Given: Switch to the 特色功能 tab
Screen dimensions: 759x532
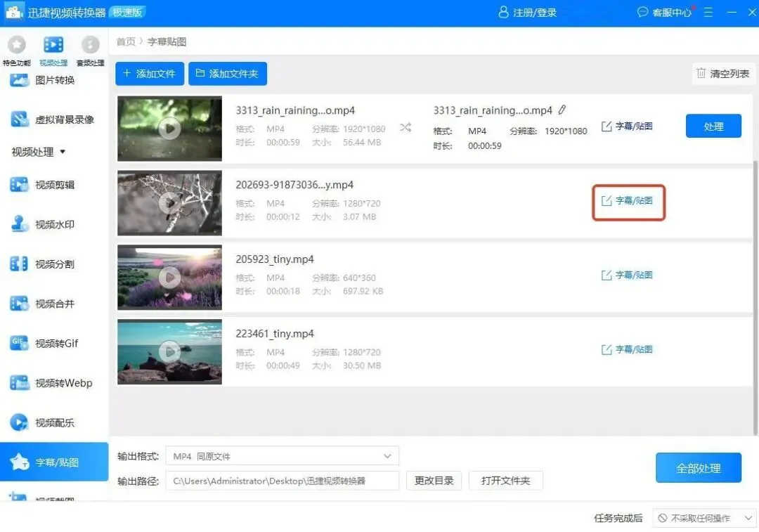Looking at the screenshot, I should (16, 51).
